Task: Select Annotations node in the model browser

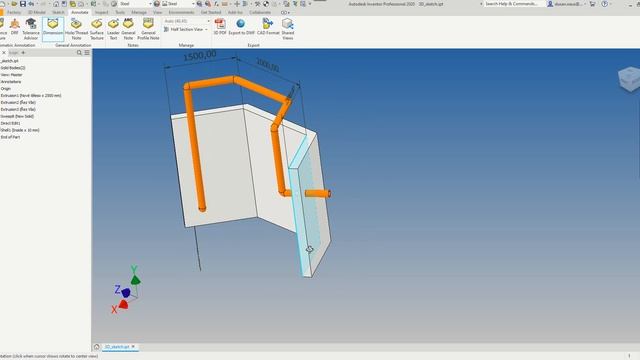Action: point(11,82)
